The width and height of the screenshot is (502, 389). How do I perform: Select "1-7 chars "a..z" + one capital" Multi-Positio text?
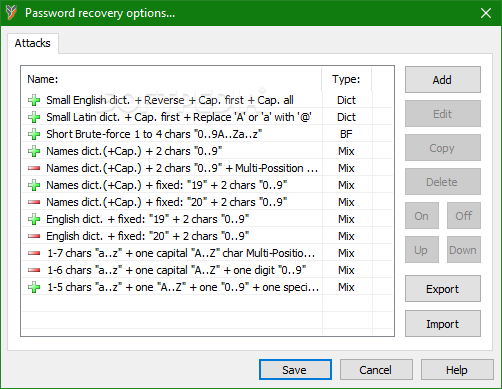tap(181, 253)
